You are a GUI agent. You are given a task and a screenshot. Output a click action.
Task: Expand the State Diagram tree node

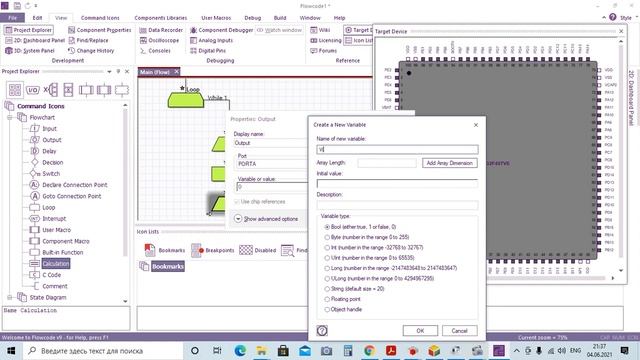coord(9,298)
